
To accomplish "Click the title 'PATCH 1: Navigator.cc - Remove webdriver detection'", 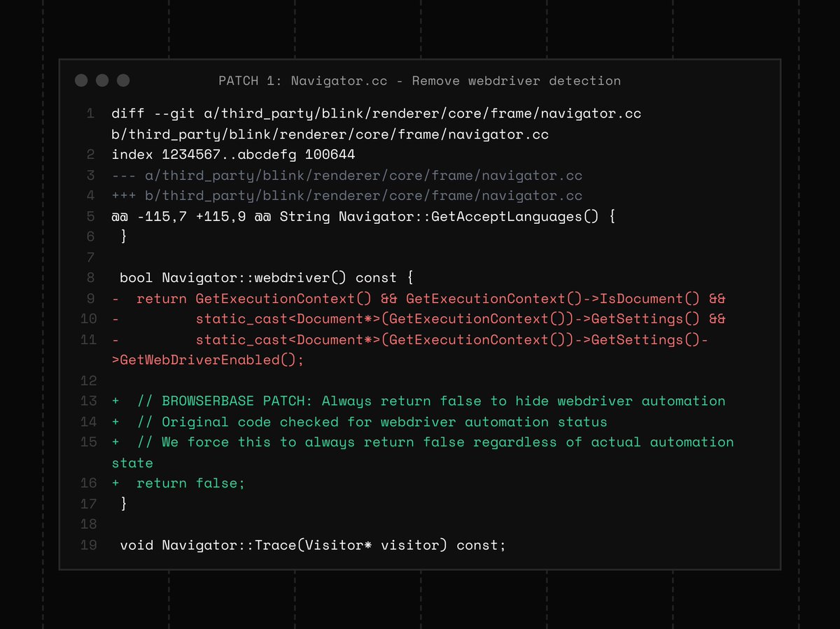I will (x=419, y=80).
